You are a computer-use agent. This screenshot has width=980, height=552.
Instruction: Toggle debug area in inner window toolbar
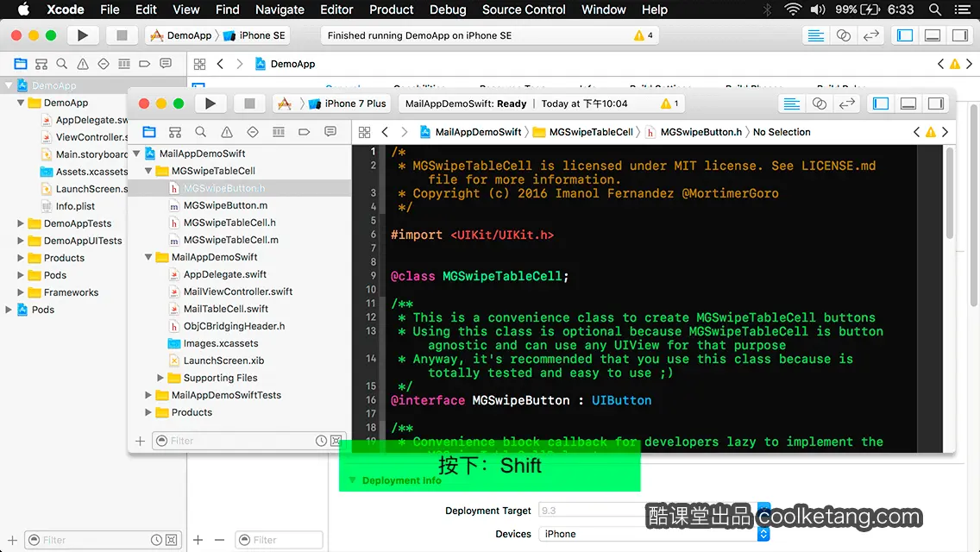click(x=908, y=103)
